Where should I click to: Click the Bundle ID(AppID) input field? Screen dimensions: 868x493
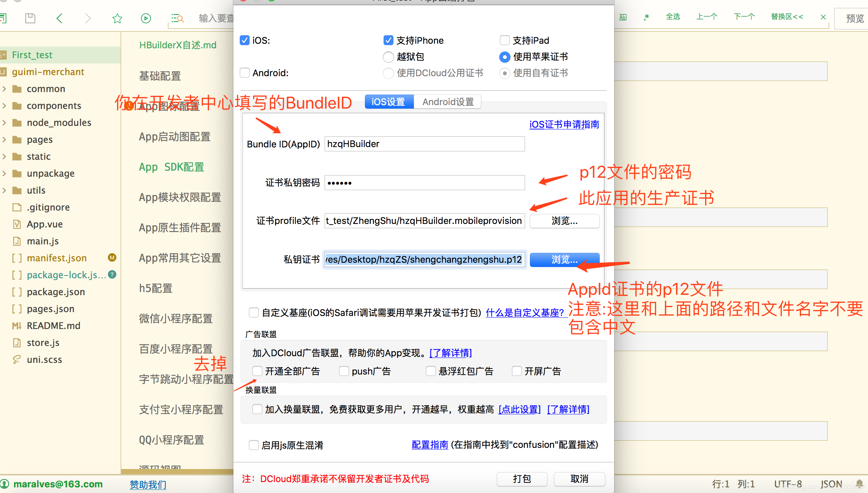(x=424, y=144)
